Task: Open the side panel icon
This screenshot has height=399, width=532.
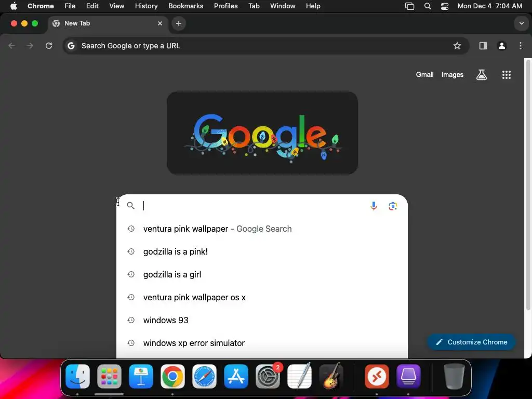Action: 483,46
